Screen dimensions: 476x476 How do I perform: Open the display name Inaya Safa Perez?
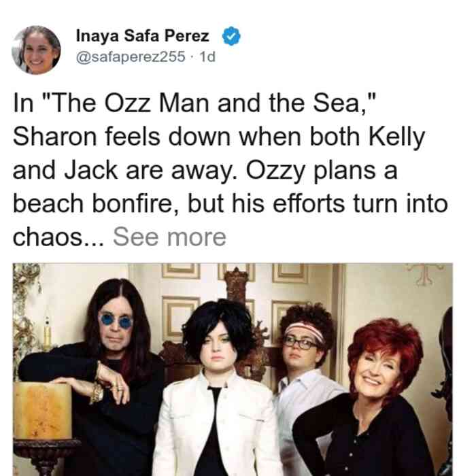coord(142,36)
